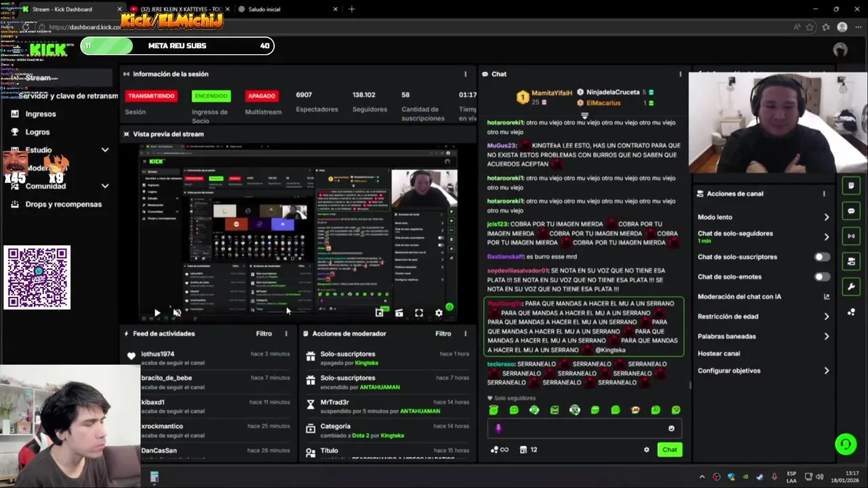868x488 pixels.
Task: Bookmark page with the star icon
Action: tap(810, 27)
